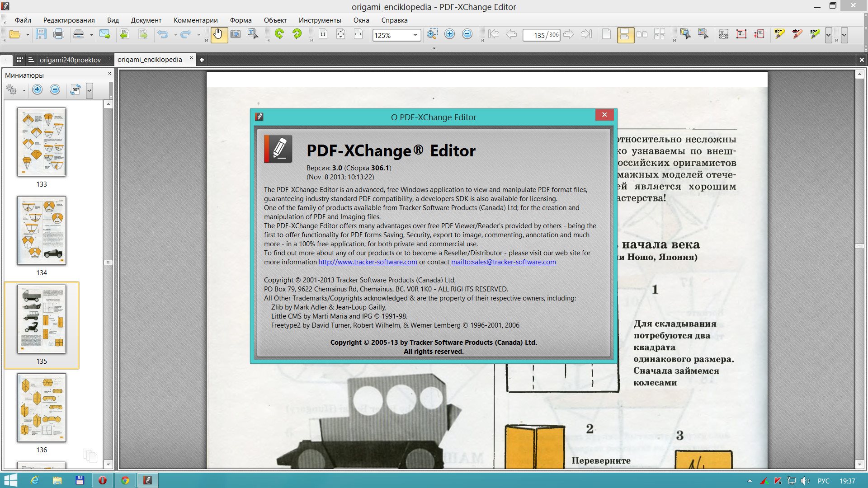Select the Text Box comment tool
The image size is (868, 488).
[x=741, y=35]
